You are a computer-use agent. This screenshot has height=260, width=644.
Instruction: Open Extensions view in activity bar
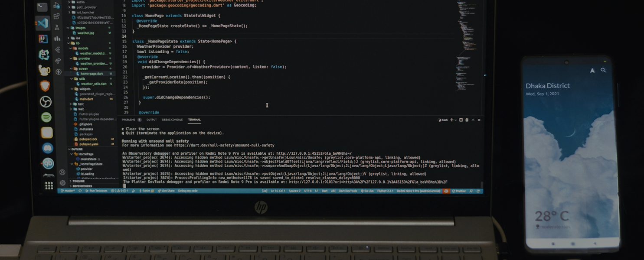point(57,16)
